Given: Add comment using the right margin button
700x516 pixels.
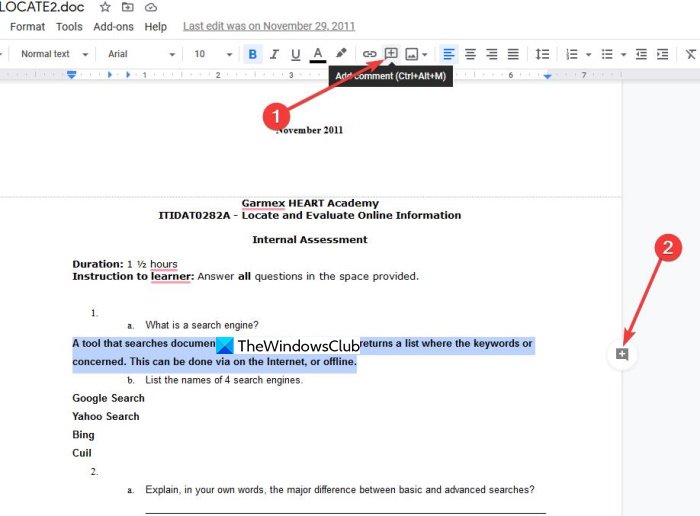Looking at the screenshot, I should coord(622,354).
